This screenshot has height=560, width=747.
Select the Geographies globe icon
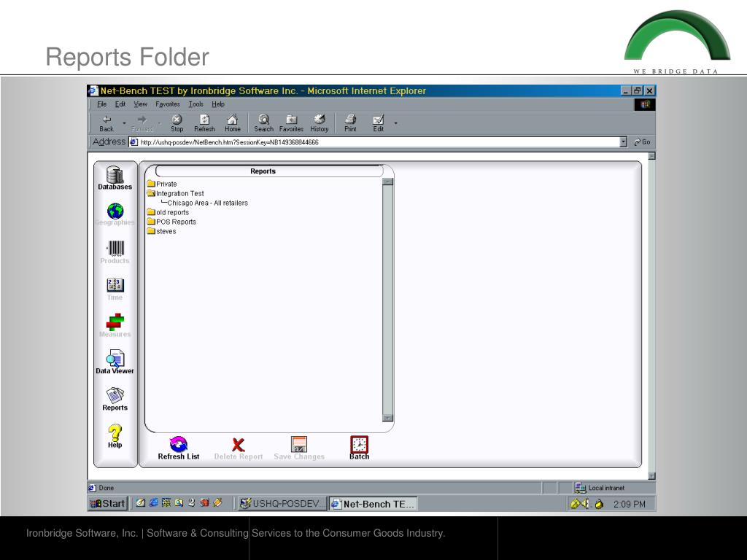[x=115, y=211]
